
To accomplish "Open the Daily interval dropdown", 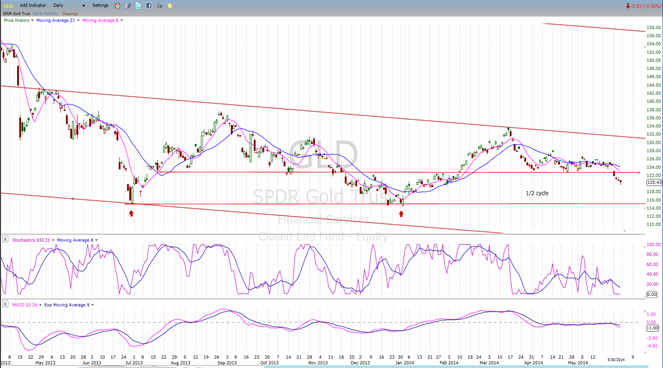I will [69, 5].
